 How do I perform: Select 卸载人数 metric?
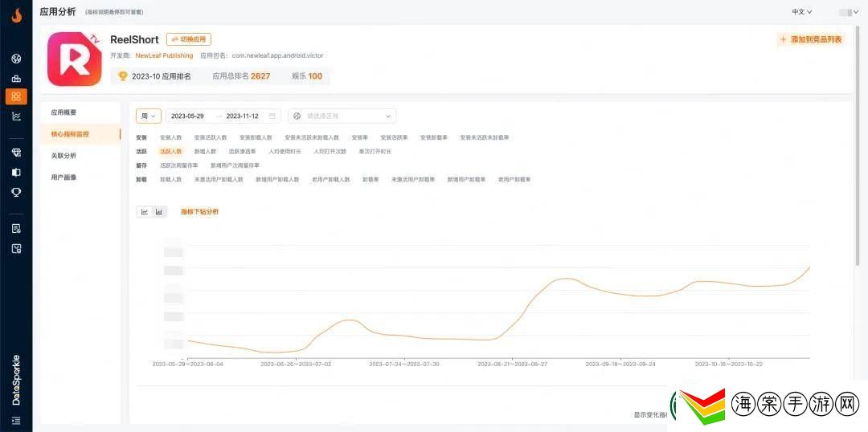[x=170, y=180]
